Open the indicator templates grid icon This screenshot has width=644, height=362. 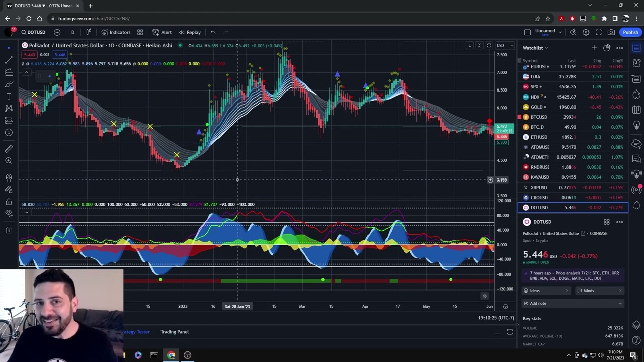pyautogui.click(x=140, y=32)
